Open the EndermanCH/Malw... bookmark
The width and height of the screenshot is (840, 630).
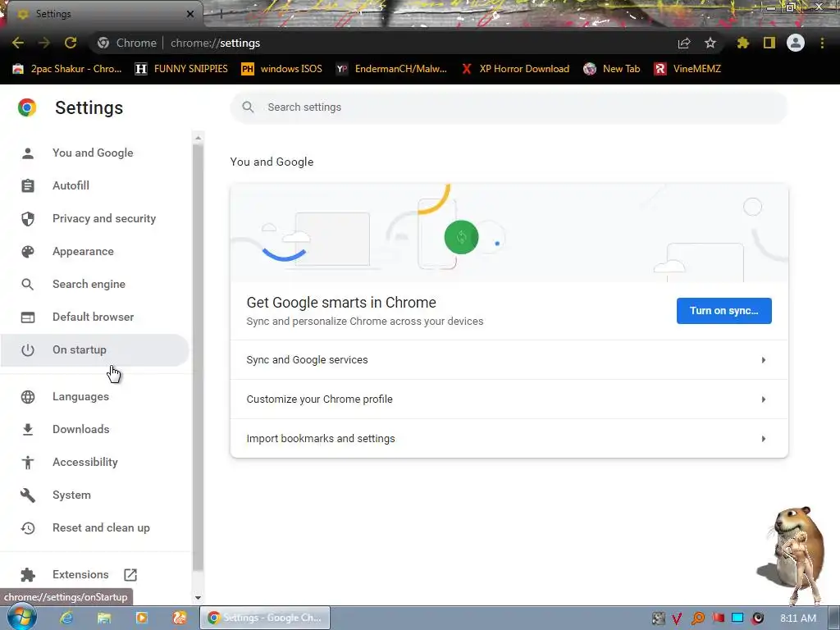391,69
